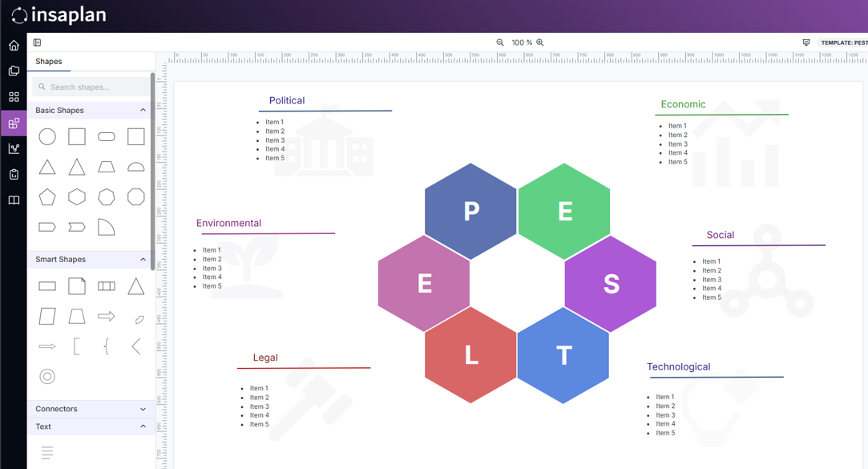This screenshot has height=469, width=868.
Task: Select the highlighted shapes icon in sidebar
Action: click(14, 123)
